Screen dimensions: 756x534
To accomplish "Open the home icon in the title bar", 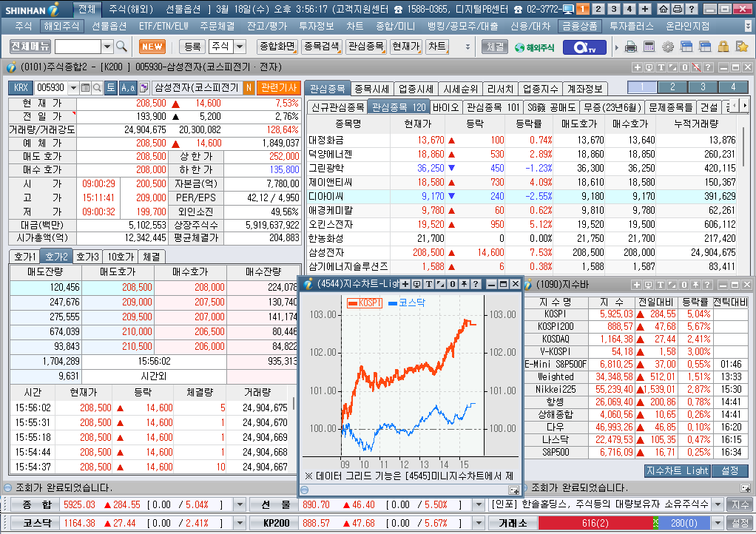I will [664, 9].
